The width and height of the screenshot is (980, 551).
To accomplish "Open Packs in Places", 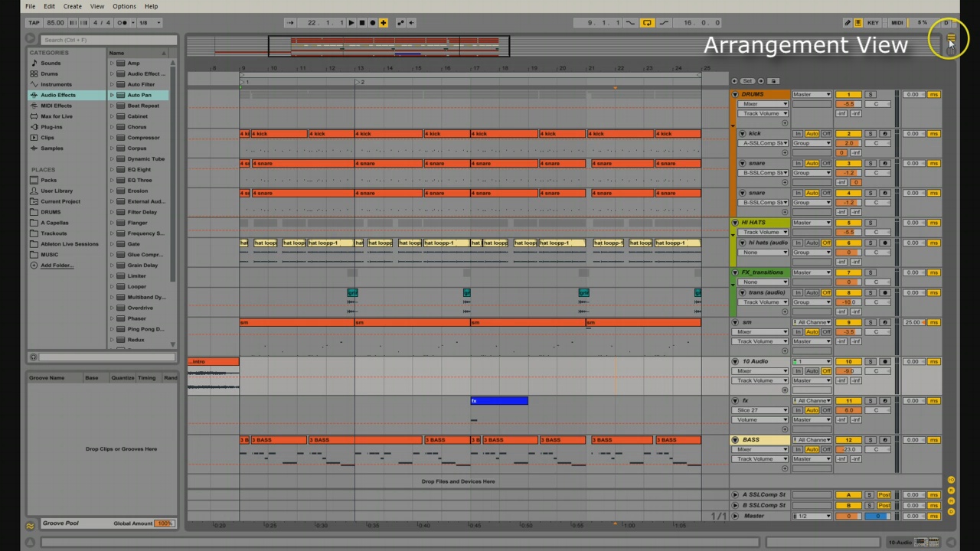I will 48,180.
